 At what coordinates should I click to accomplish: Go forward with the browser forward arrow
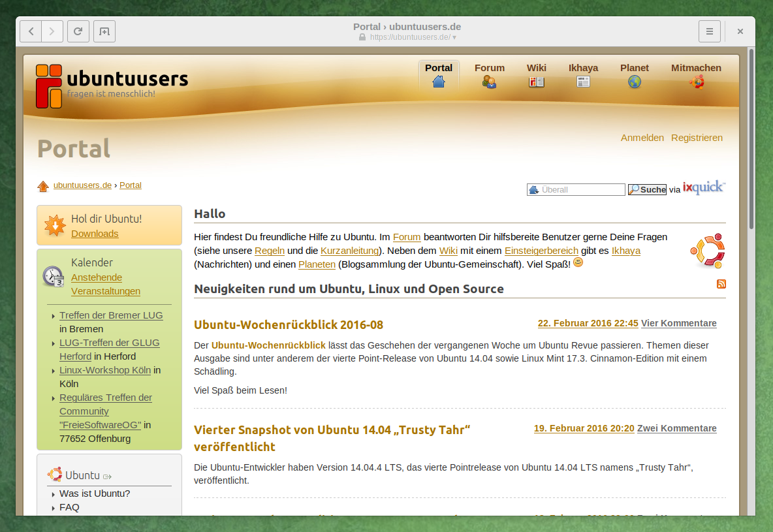pyautogui.click(x=52, y=31)
